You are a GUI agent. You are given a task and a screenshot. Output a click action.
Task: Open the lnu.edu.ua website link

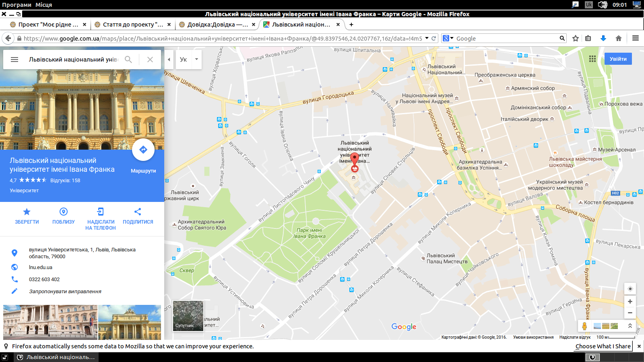coord(41,267)
